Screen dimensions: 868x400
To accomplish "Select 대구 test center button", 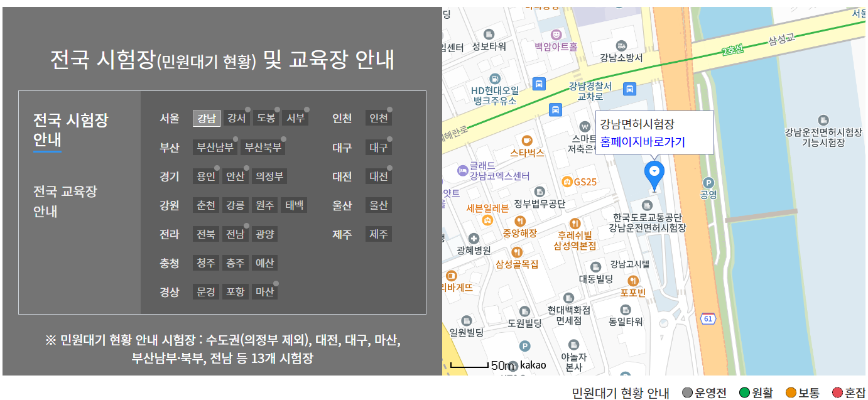I will pos(379,148).
